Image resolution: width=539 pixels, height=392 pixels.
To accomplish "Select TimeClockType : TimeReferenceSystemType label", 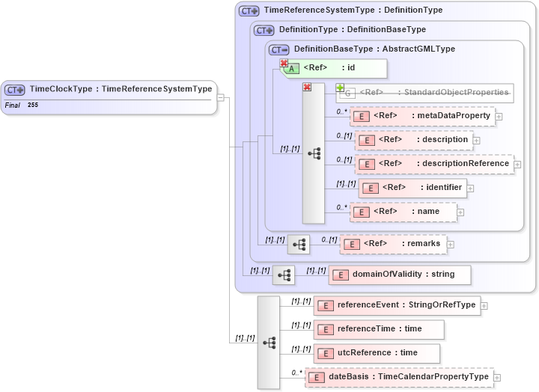I will point(121,89).
